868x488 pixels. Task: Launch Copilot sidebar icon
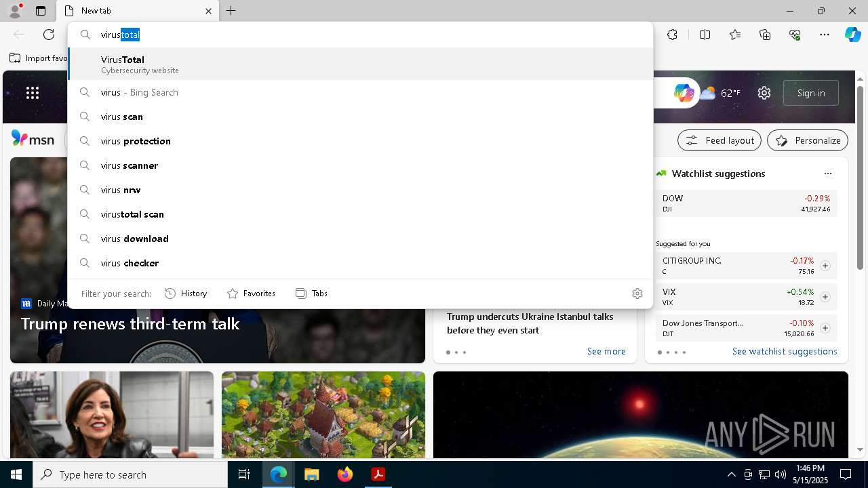tap(852, 35)
